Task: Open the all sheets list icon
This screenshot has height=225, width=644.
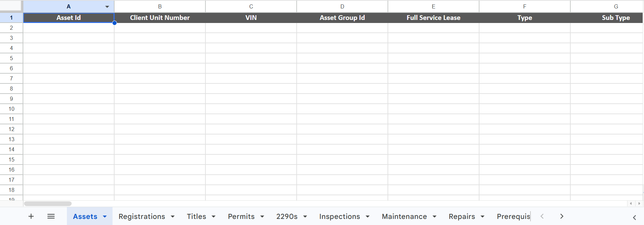Action: 51,216
